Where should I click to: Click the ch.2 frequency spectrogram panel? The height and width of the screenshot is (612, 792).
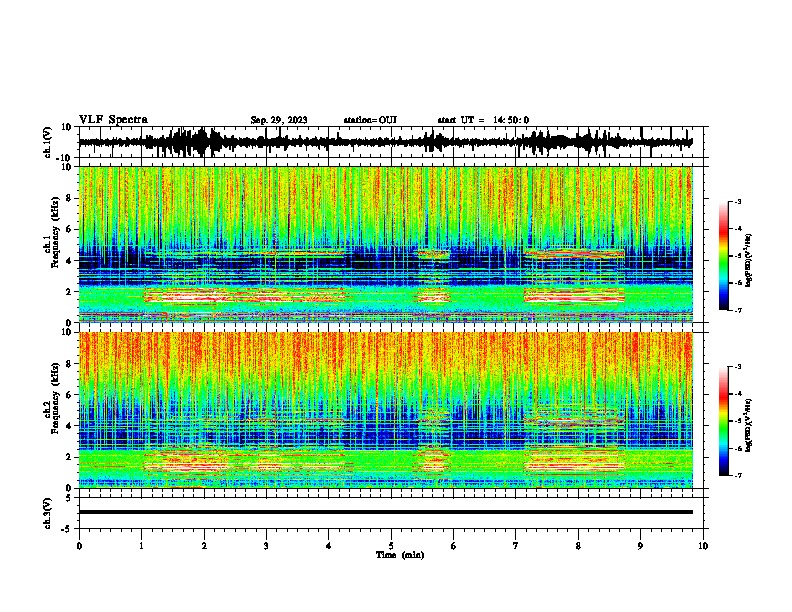pyautogui.click(x=386, y=410)
